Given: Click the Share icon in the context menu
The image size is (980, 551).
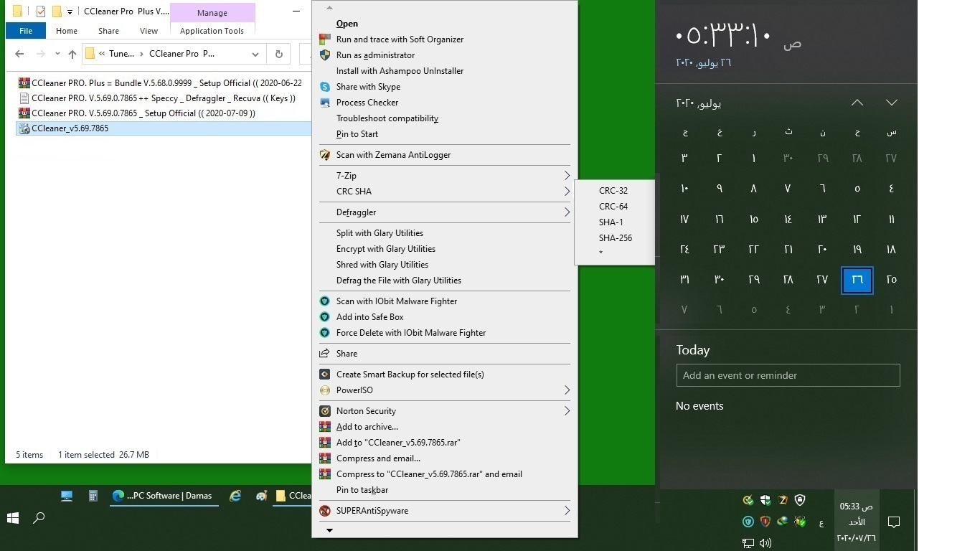Looking at the screenshot, I should [x=325, y=354].
